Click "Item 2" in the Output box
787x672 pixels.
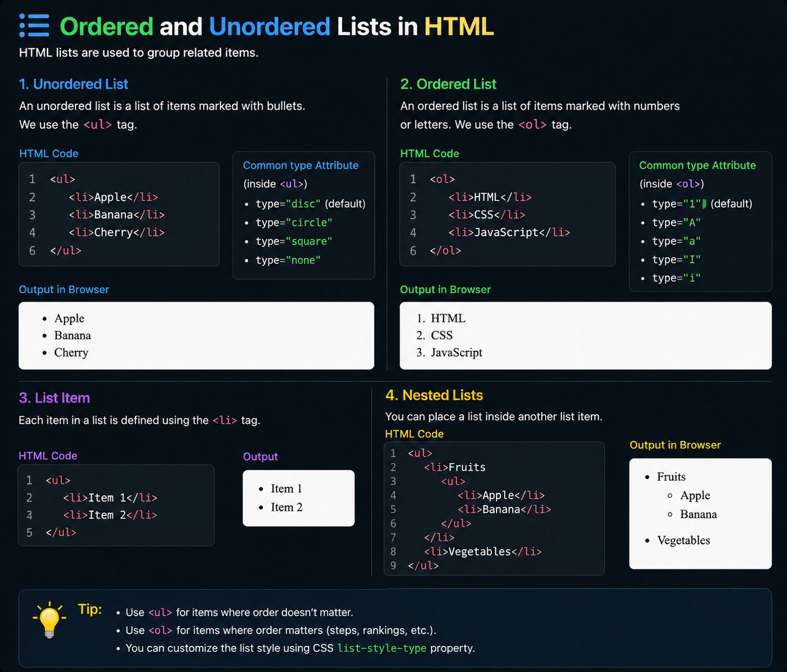tap(286, 507)
